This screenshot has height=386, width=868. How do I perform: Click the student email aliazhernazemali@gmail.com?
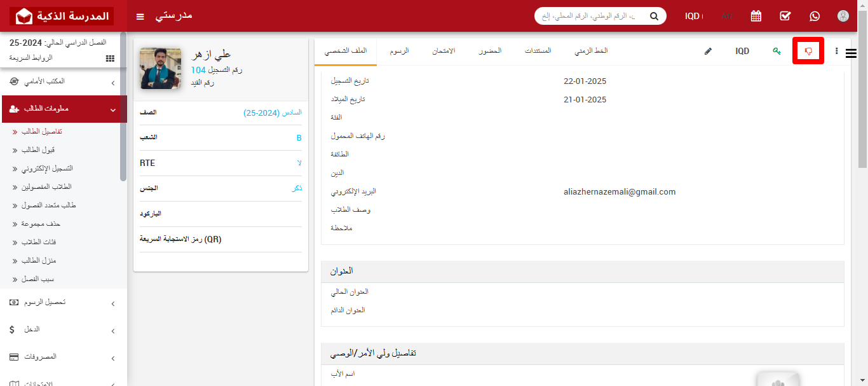click(620, 191)
